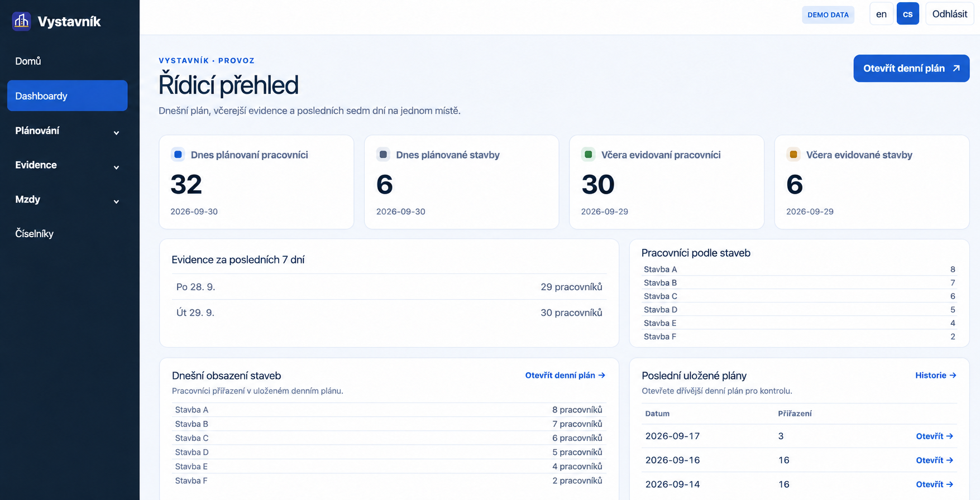Click the Vystavník logo icon

(x=21, y=21)
